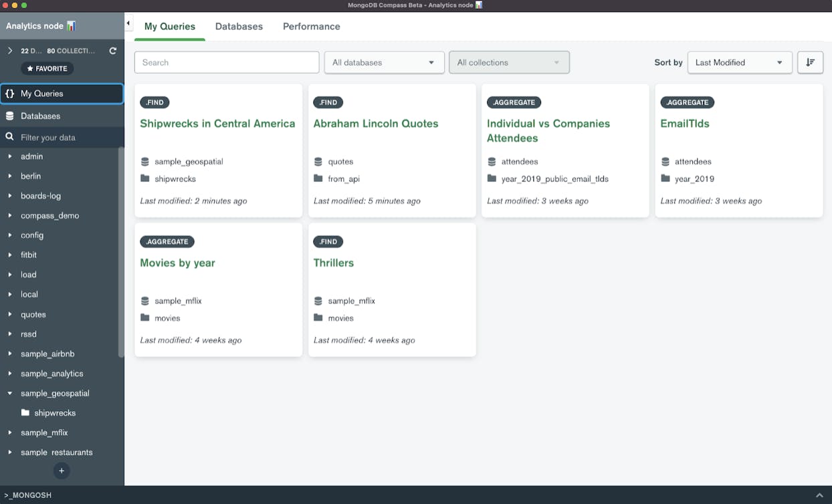Click the Databases stacked-disks icon
The height and width of the screenshot is (504, 832).
pos(10,116)
